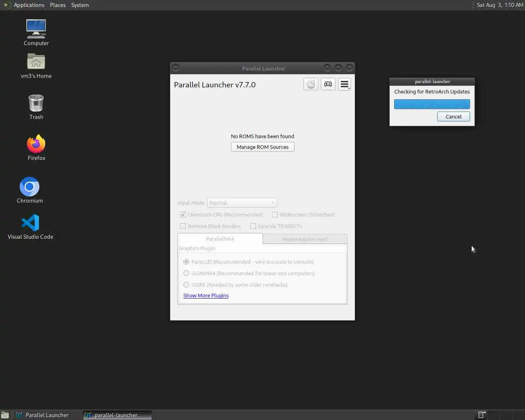Switch to the ParallelN64 tab
Image resolution: width=525 pixels, height=420 pixels.
(220, 239)
